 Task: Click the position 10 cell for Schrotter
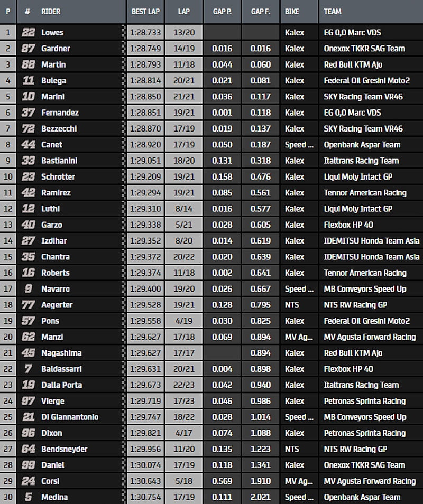[8, 176]
